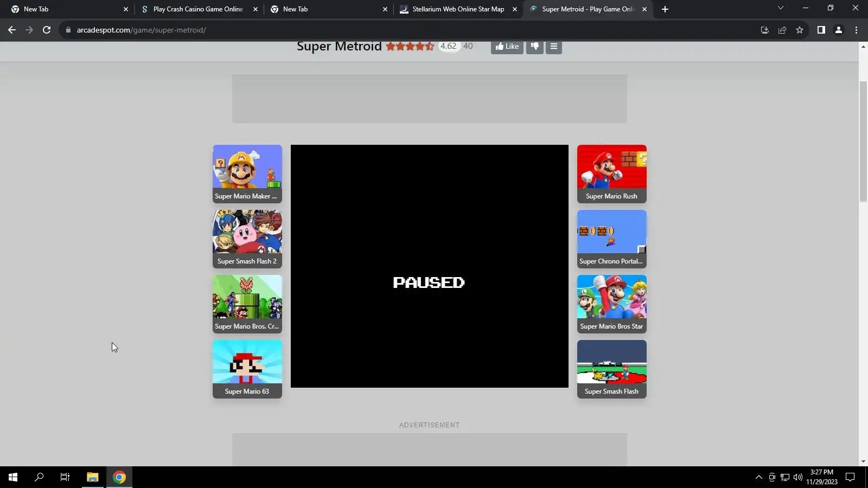Open File Explorer from taskbar
868x488 pixels.
[93, 477]
